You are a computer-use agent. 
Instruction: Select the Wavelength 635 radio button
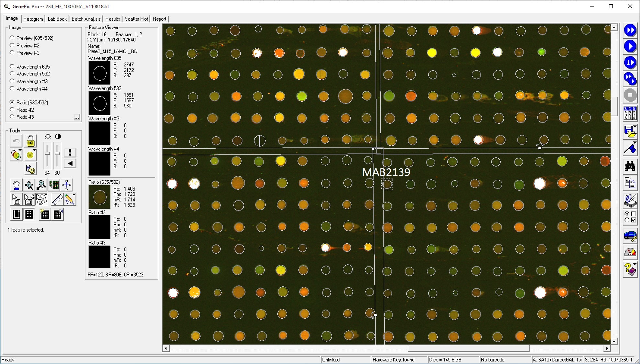(x=12, y=67)
